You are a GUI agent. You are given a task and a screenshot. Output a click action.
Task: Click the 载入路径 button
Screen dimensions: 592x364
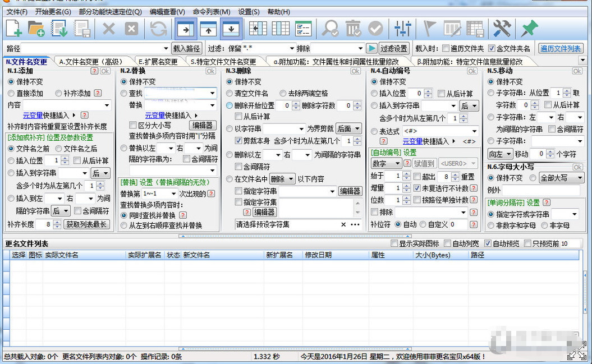pyautogui.click(x=187, y=49)
